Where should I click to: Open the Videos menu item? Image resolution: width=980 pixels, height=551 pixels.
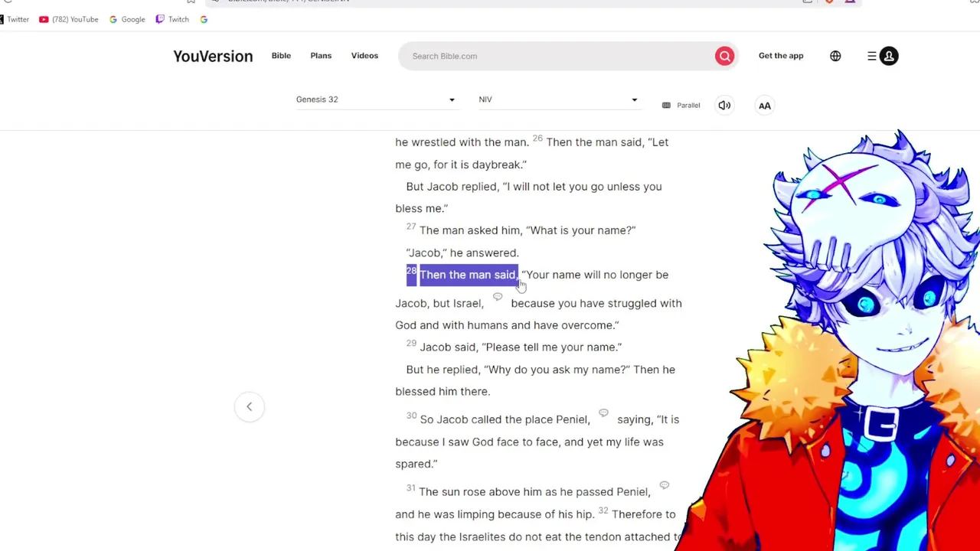click(364, 56)
